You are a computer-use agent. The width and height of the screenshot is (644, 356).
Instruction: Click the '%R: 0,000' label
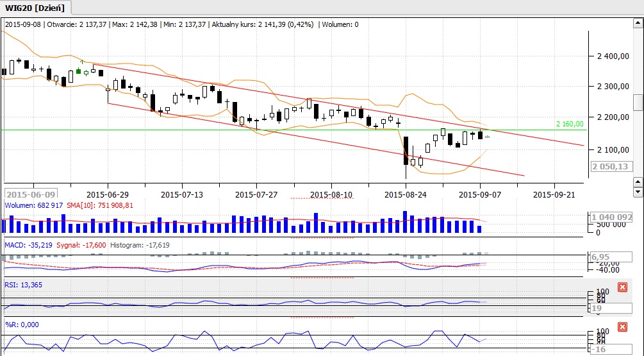click(x=22, y=325)
